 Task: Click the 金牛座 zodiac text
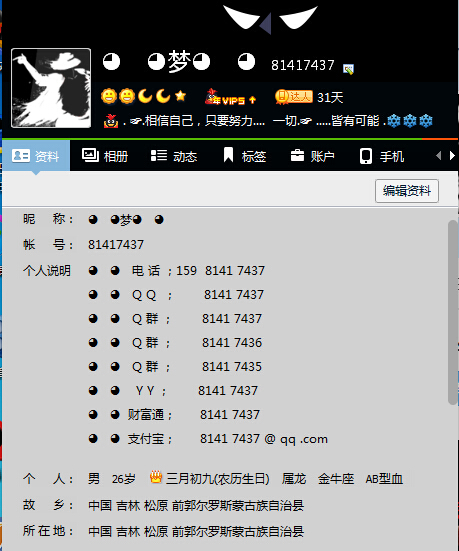pyautogui.click(x=336, y=479)
